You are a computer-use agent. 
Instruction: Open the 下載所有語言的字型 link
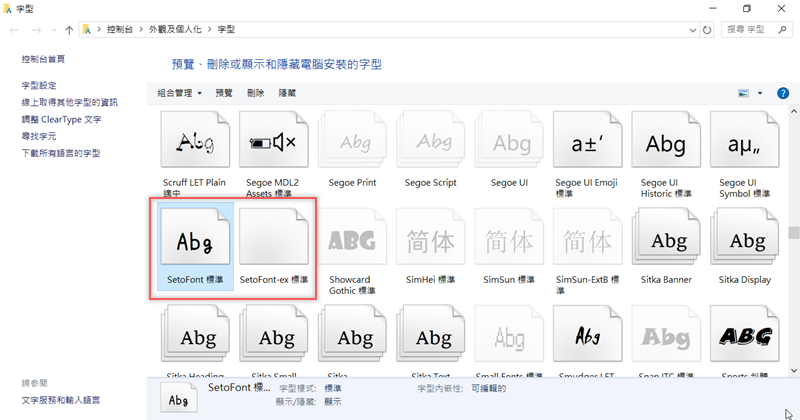[x=61, y=153]
